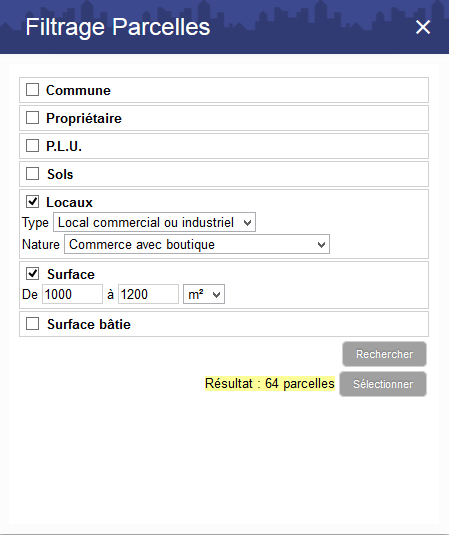
Task: Check the P.L.U. filter box
Action: pyautogui.click(x=32, y=146)
